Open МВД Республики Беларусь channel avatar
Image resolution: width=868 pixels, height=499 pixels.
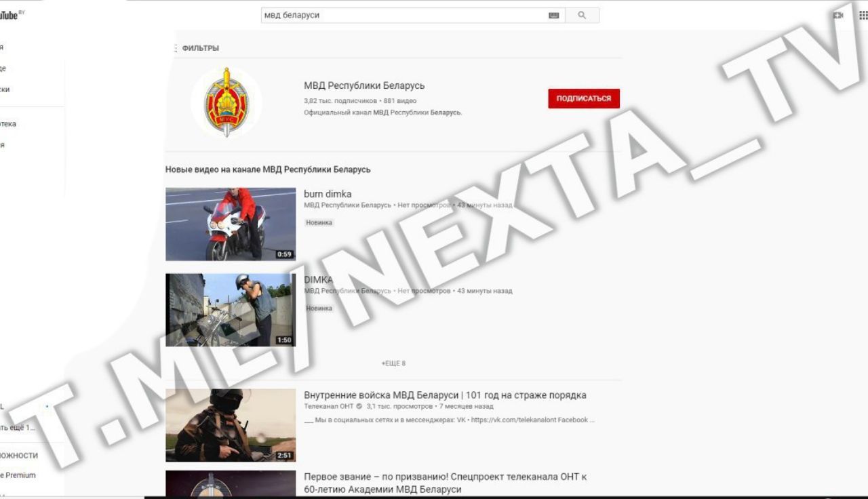[226, 102]
